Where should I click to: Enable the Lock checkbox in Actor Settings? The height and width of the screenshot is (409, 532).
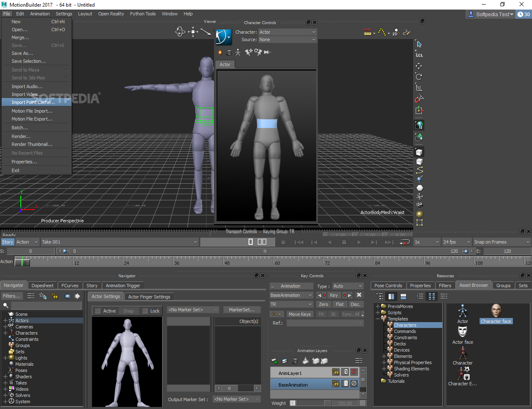145,311
